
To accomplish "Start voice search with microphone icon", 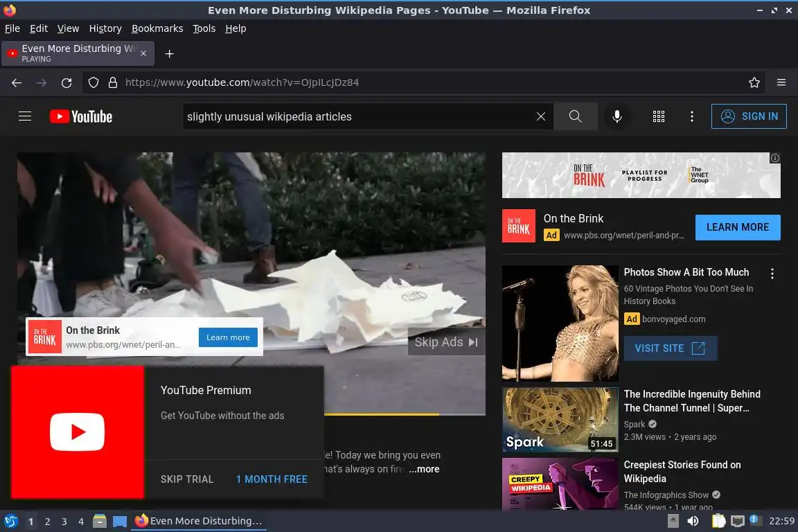I will [x=617, y=116].
